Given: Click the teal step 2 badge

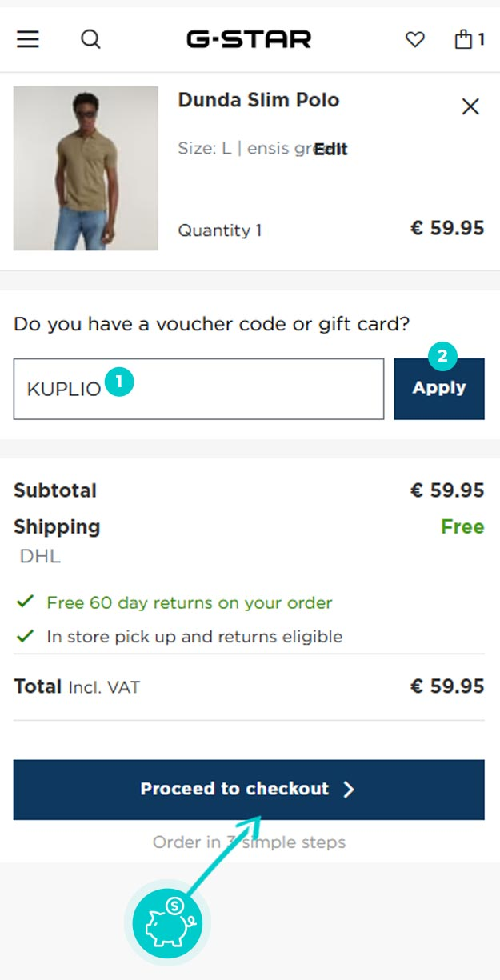Looking at the screenshot, I should (x=442, y=355).
